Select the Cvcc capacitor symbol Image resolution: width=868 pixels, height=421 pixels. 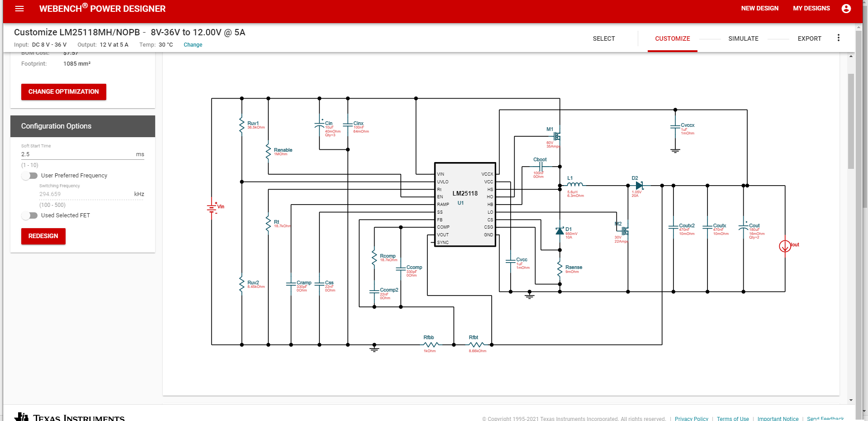coord(511,261)
